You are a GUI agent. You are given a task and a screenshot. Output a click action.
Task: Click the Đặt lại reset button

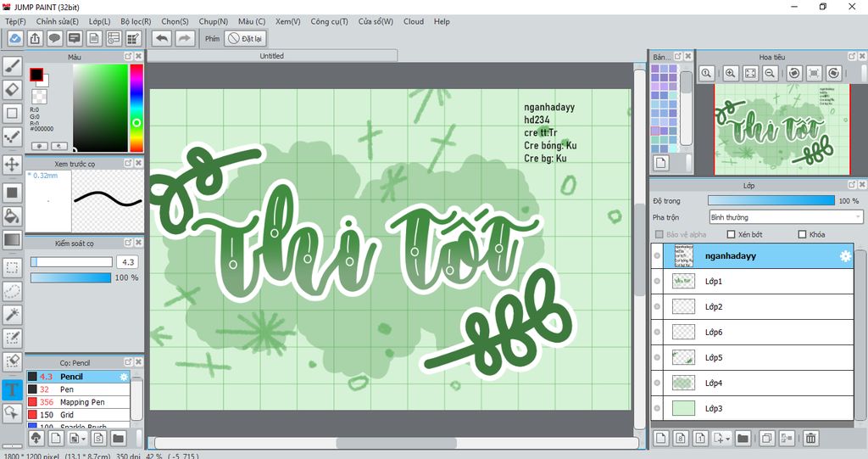pos(246,38)
